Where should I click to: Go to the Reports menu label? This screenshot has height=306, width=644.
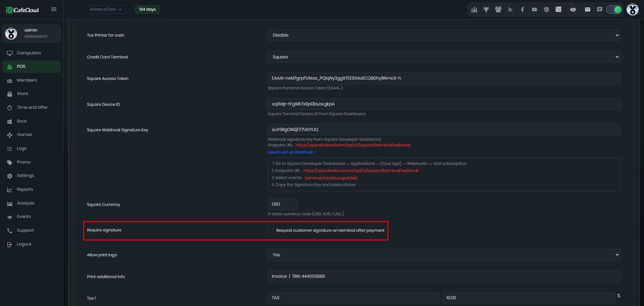[25, 189]
